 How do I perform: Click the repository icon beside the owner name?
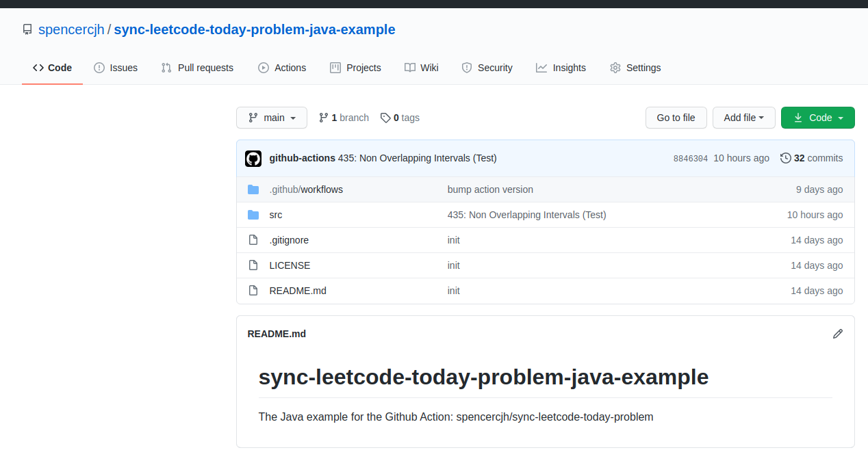[x=27, y=30]
